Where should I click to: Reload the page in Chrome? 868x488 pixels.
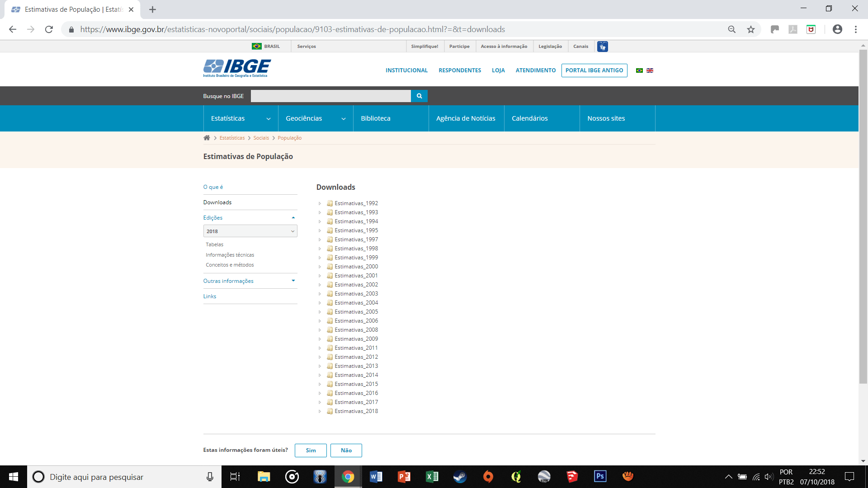point(49,29)
